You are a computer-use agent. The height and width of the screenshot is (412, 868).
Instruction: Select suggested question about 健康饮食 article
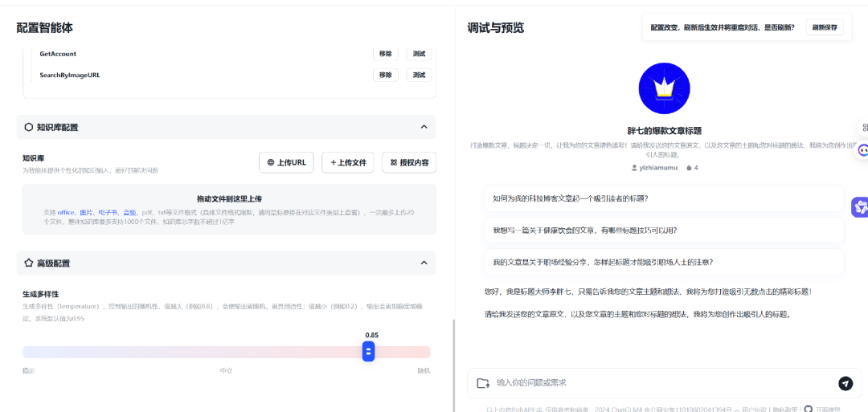[x=664, y=230]
